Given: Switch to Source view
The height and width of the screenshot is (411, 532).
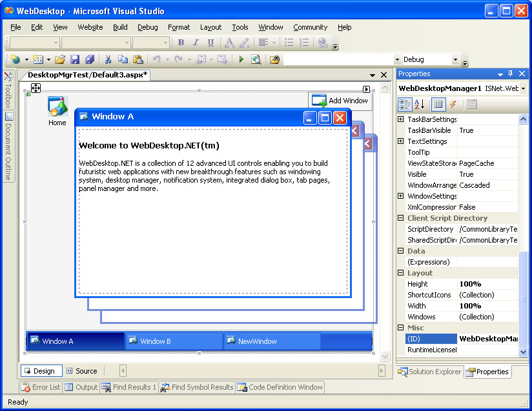Looking at the screenshot, I should click(x=81, y=371).
